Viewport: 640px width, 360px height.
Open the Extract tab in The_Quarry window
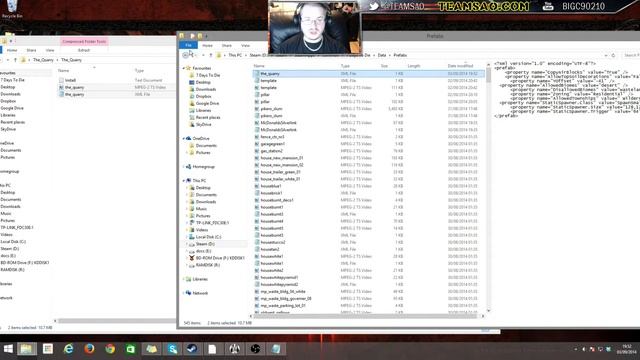[84, 50]
